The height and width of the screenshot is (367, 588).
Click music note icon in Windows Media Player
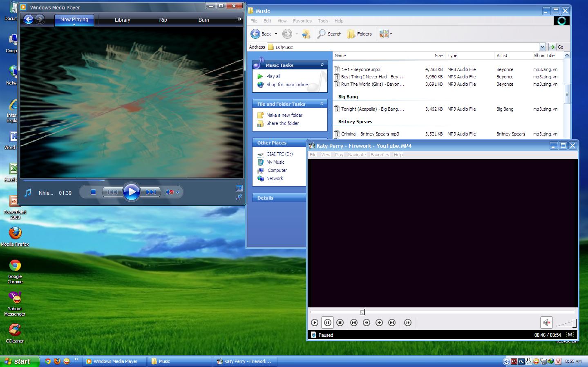click(x=28, y=193)
